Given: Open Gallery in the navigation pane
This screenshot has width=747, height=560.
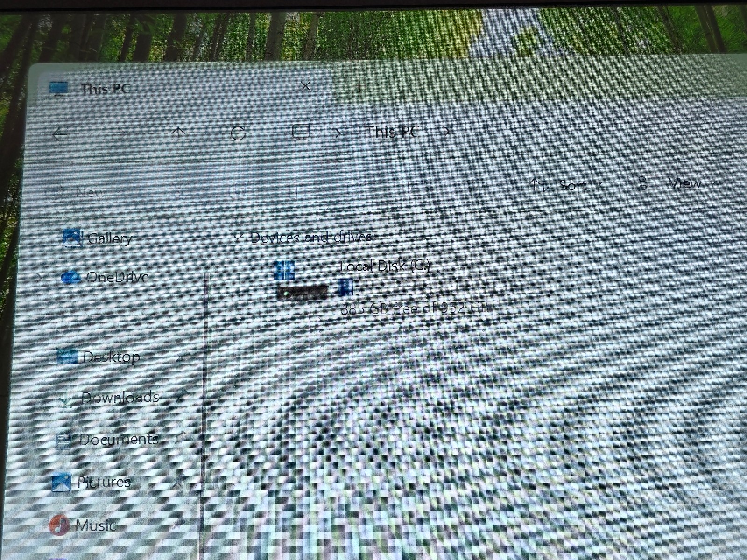Looking at the screenshot, I should pos(98,238).
